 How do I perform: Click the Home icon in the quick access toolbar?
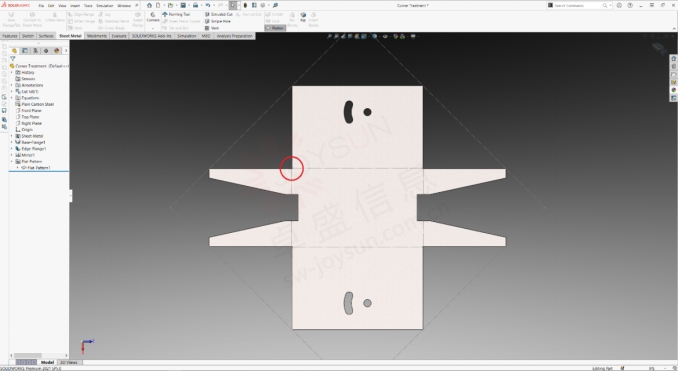coord(149,5)
